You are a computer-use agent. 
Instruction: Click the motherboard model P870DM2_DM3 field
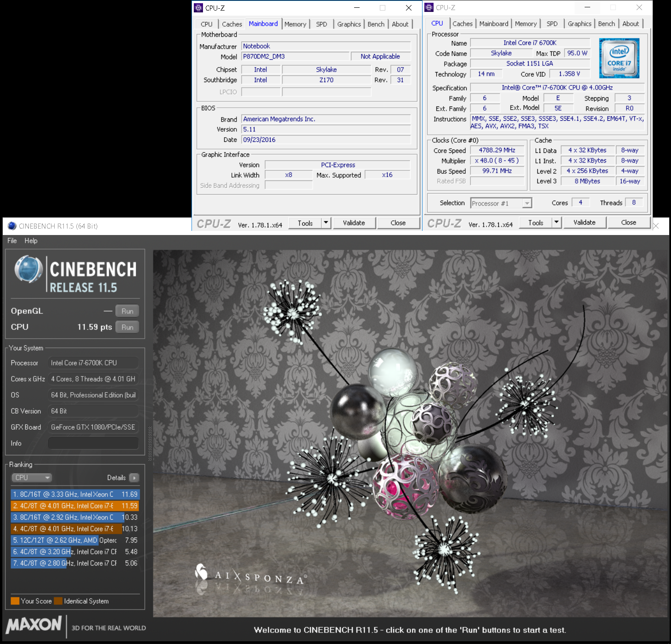[295, 56]
